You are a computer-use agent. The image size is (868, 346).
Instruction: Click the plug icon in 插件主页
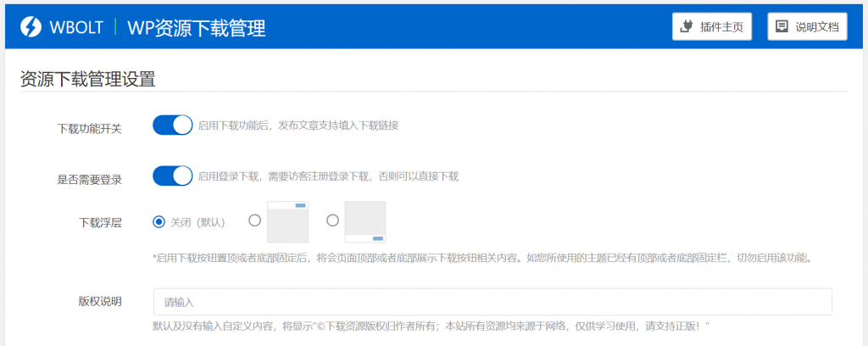pos(687,27)
